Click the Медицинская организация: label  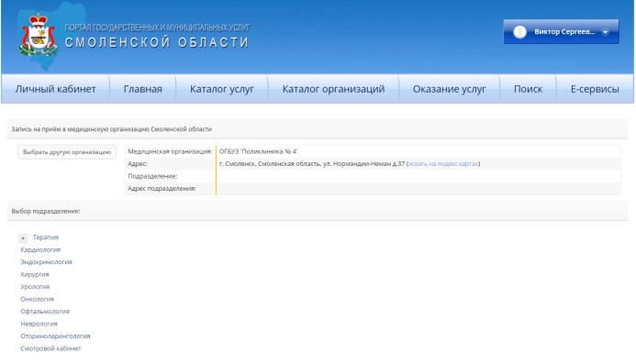pos(170,151)
